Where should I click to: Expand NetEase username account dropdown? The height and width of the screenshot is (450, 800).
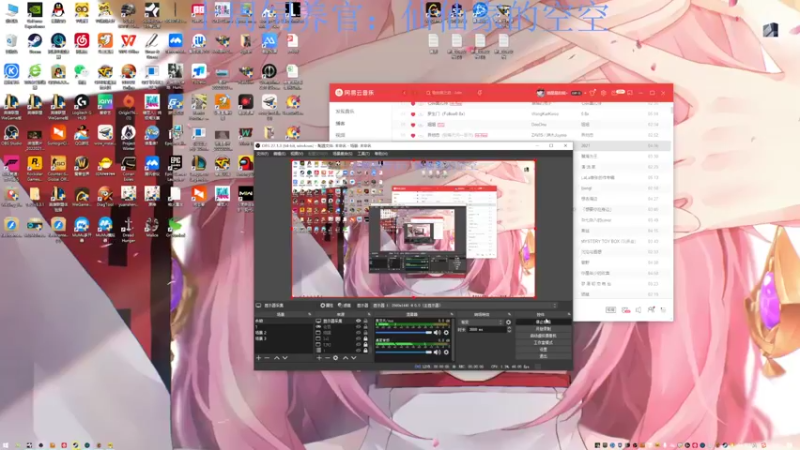[x=585, y=93]
